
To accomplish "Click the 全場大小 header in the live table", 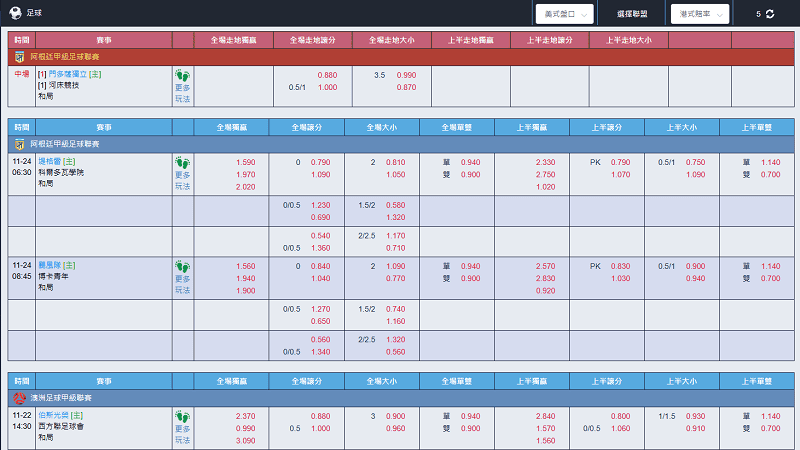I will (x=391, y=40).
